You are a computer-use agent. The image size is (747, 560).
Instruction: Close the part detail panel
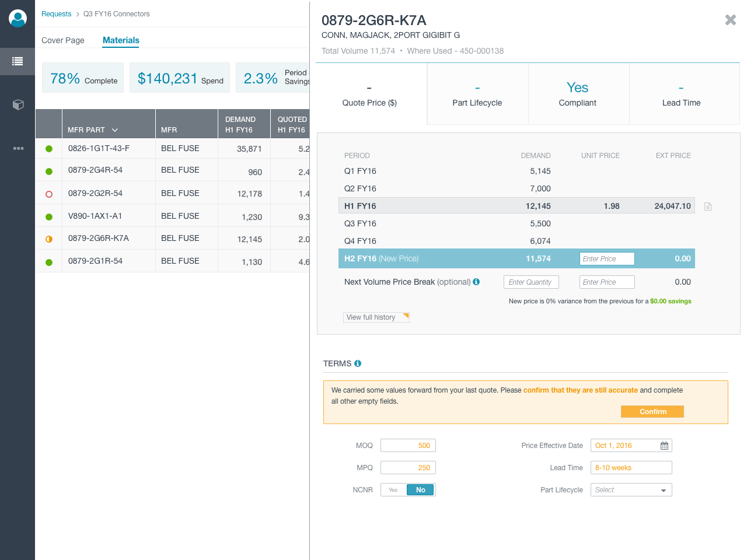(730, 20)
